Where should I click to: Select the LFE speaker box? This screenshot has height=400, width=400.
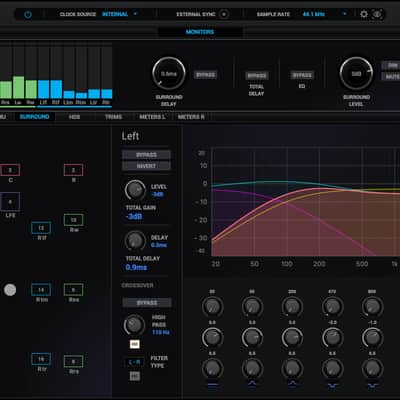point(10,202)
